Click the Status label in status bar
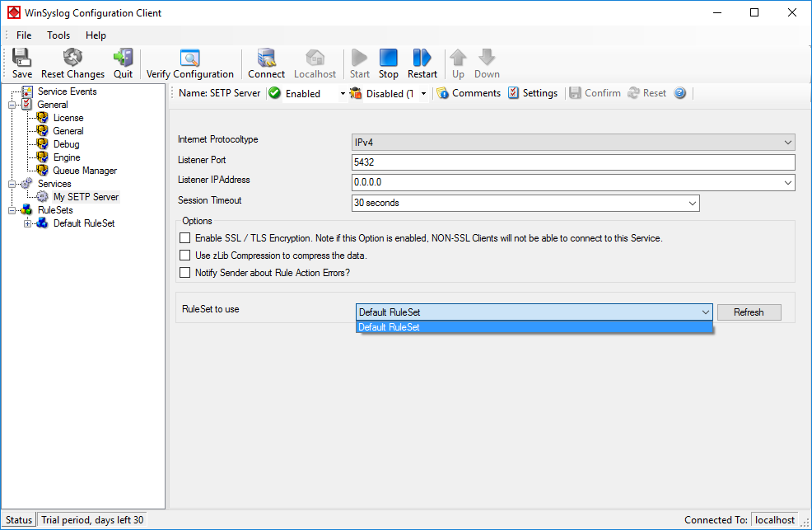The width and height of the screenshot is (812, 530). [x=19, y=519]
